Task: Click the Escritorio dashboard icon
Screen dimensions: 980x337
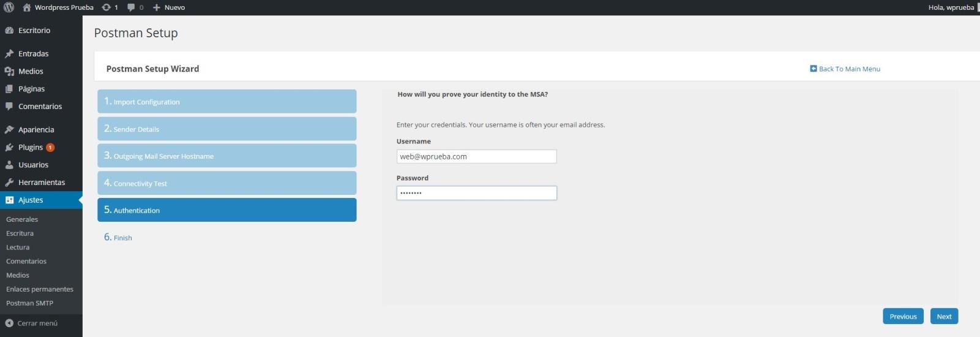Action: point(9,30)
